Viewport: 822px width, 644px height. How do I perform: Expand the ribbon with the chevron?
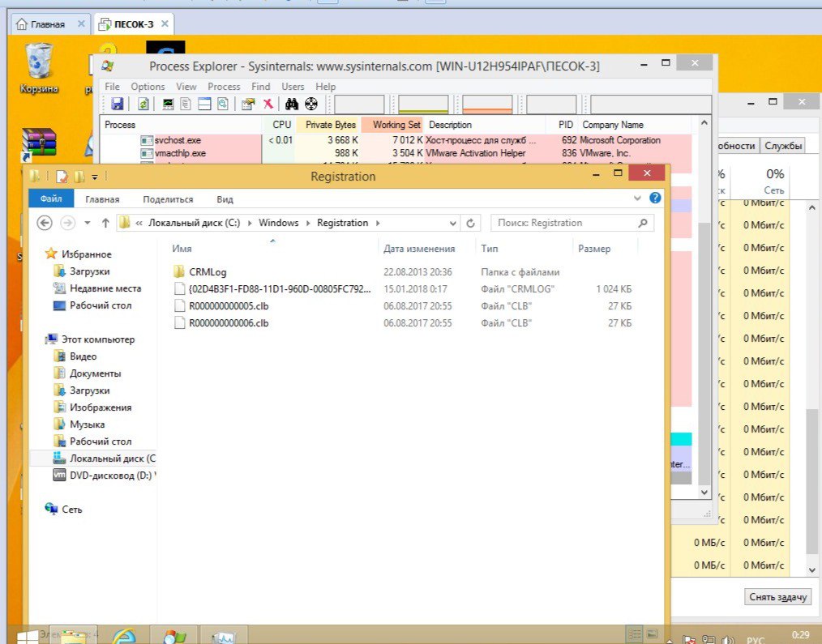[637, 198]
